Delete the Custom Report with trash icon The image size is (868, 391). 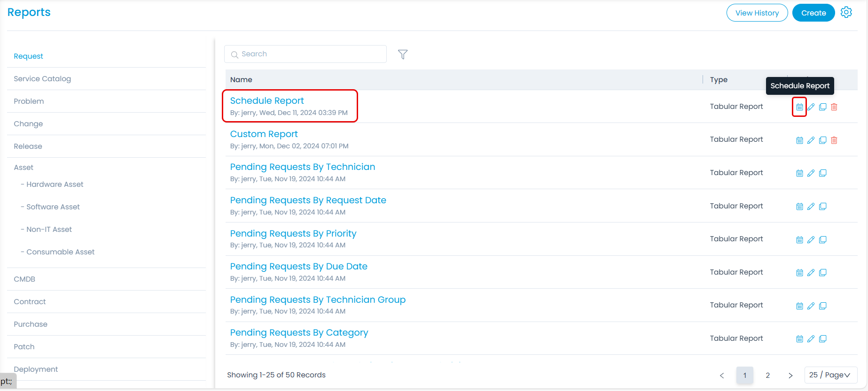click(x=834, y=140)
